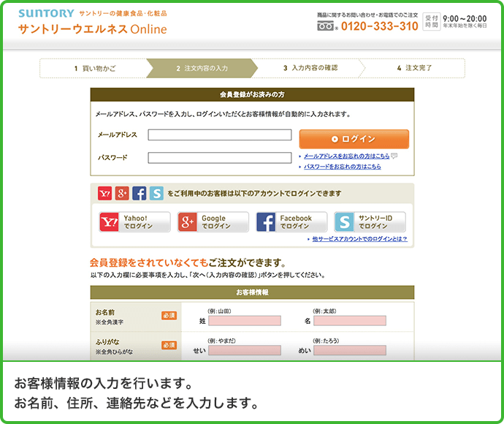Click the せい furigana input field
Viewport: 504px width, 424px height.
pyautogui.click(x=245, y=350)
